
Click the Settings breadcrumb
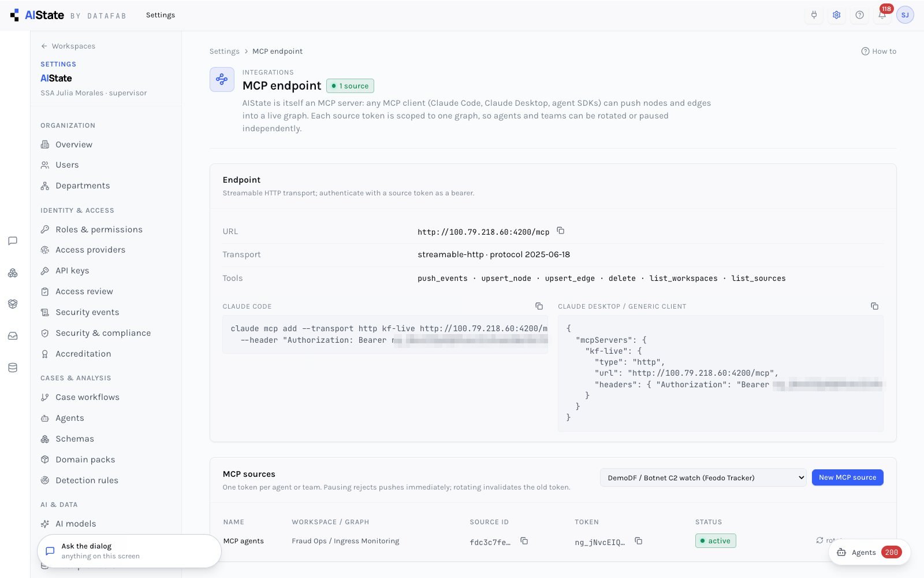click(x=224, y=51)
